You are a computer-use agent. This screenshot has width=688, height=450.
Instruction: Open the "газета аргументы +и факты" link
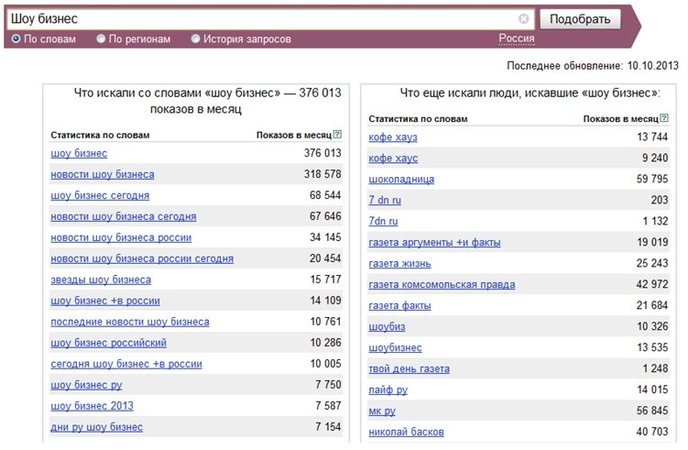[x=434, y=243]
